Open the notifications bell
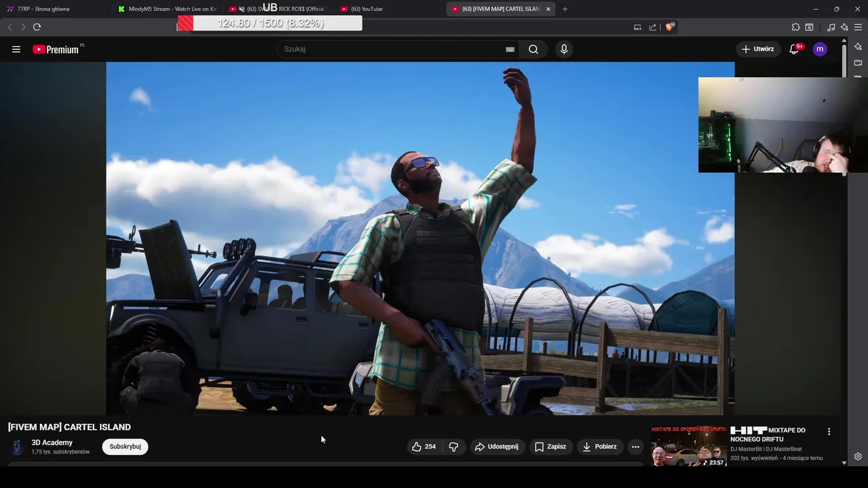868x488 pixels. click(x=794, y=49)
